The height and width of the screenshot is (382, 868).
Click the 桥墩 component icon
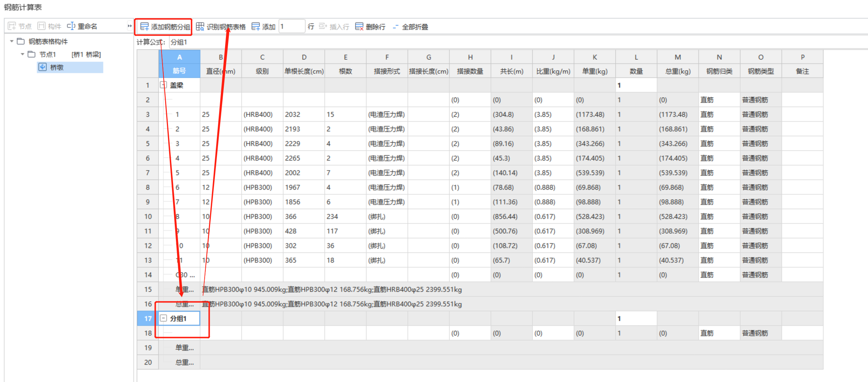tap(42, 67)
